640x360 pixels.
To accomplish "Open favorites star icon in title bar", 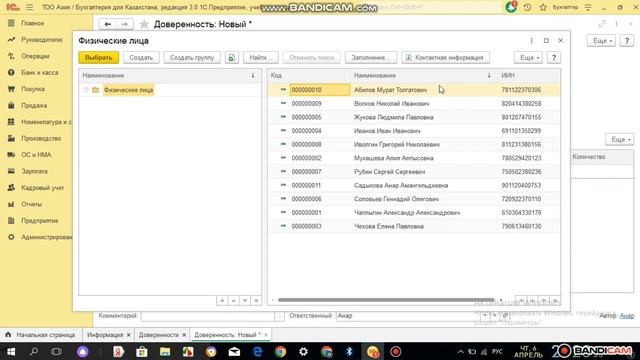I will [543, 7].
